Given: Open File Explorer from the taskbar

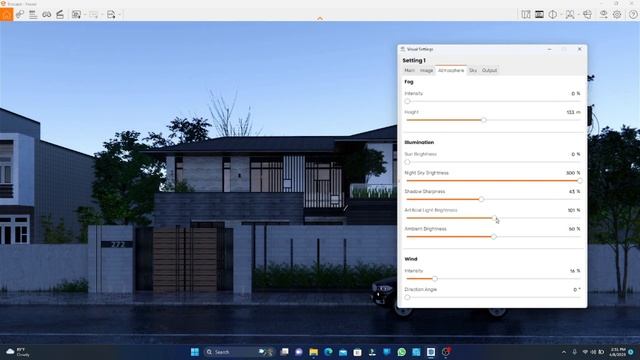Looking at the screenshot, I should (313, 352).
